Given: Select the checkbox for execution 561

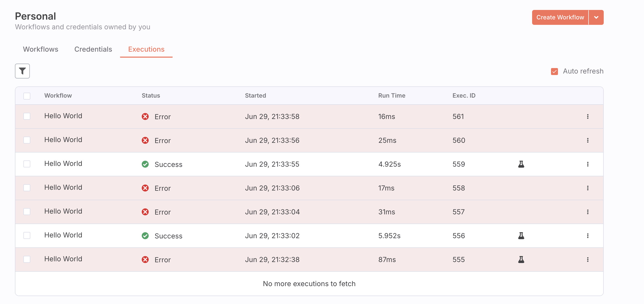Looking at the screenshot, I should pyautogui.click(x=27, y=116).
